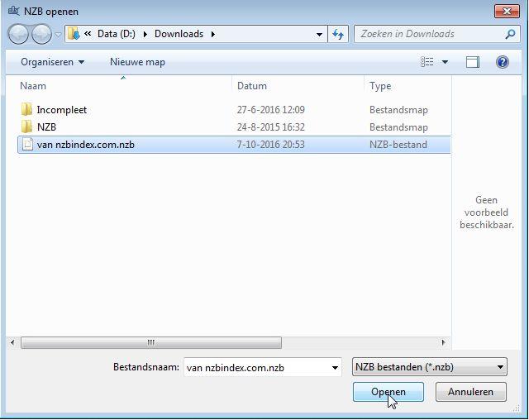Sort by the Datum column header

point(251,86)
